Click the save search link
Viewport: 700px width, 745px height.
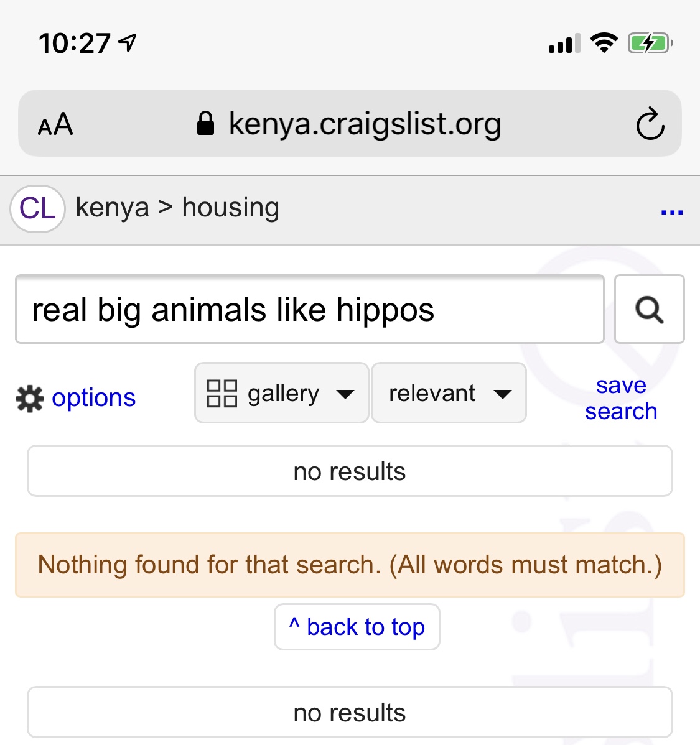[621, 398]
